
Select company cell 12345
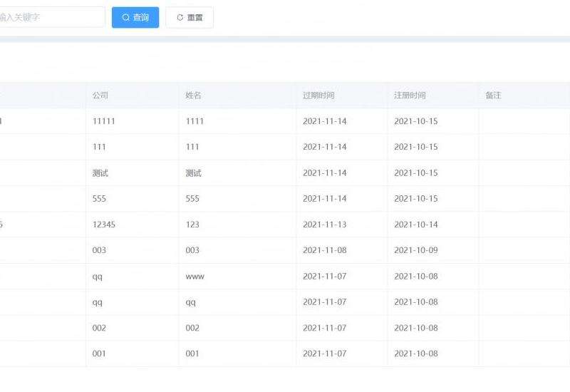(103, 225)
